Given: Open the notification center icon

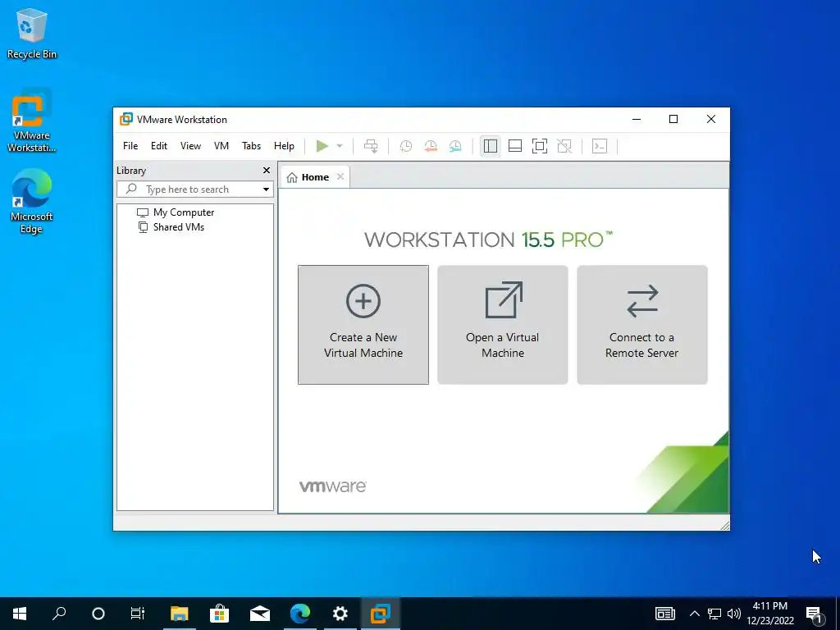Looking at the screenshot, I should [x=815, y=614].
